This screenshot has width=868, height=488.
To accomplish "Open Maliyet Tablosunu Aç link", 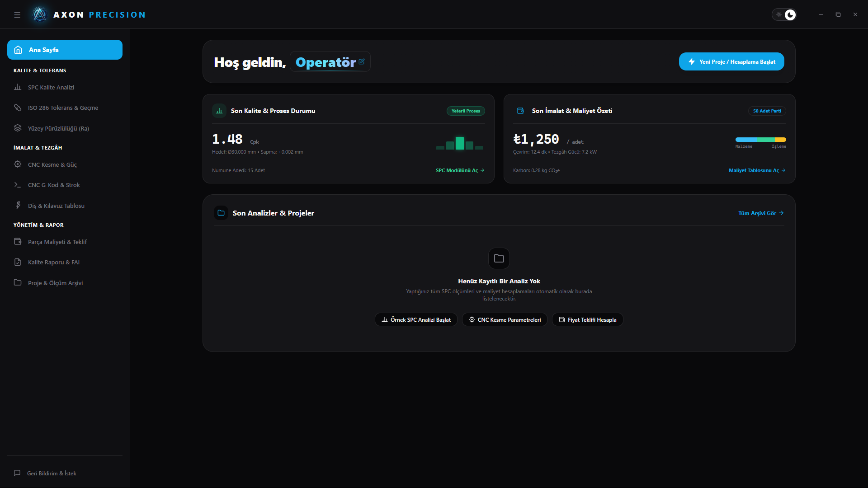I will (757, 170).
